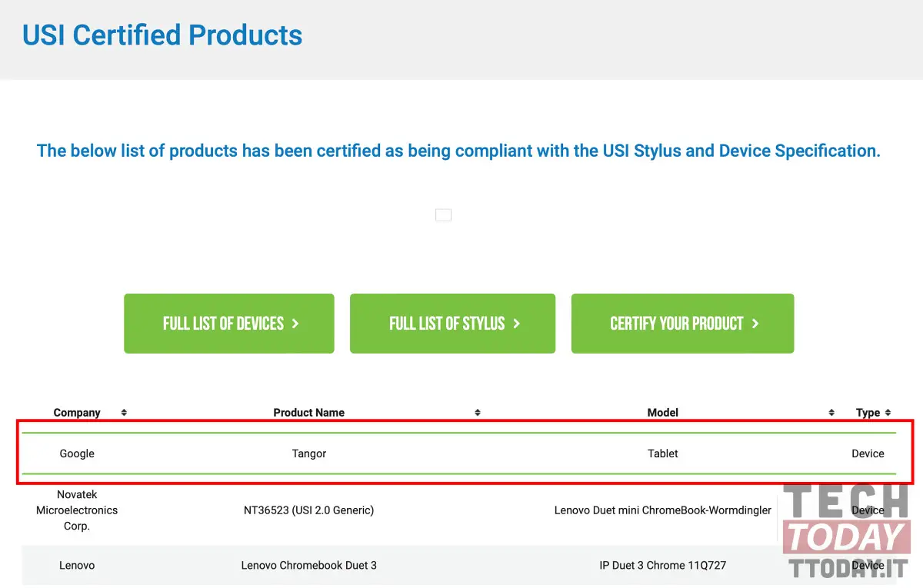The width and height of the screenshot is (923, 588).
Task: Select the Lenovo Chromebook Duet 3 cell
Action: click(x=309, y=566)
